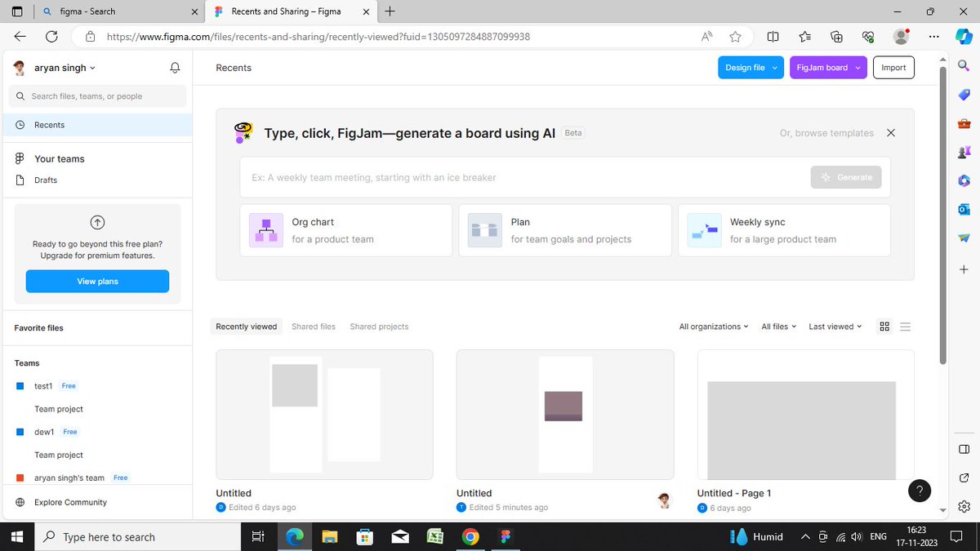Click the Search files, teams, or people field
This screenshot has width=980, height=551.
tap(96, 96)
